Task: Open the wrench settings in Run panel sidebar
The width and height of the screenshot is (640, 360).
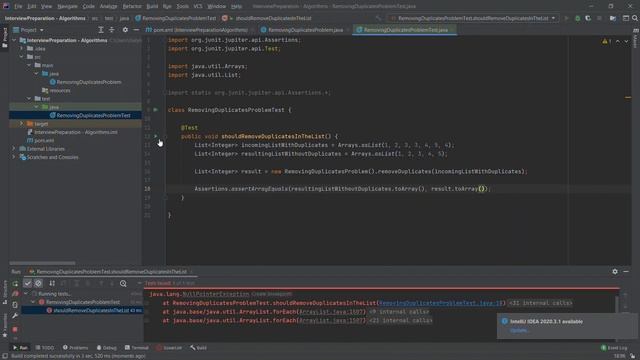Action: (15, 316)
